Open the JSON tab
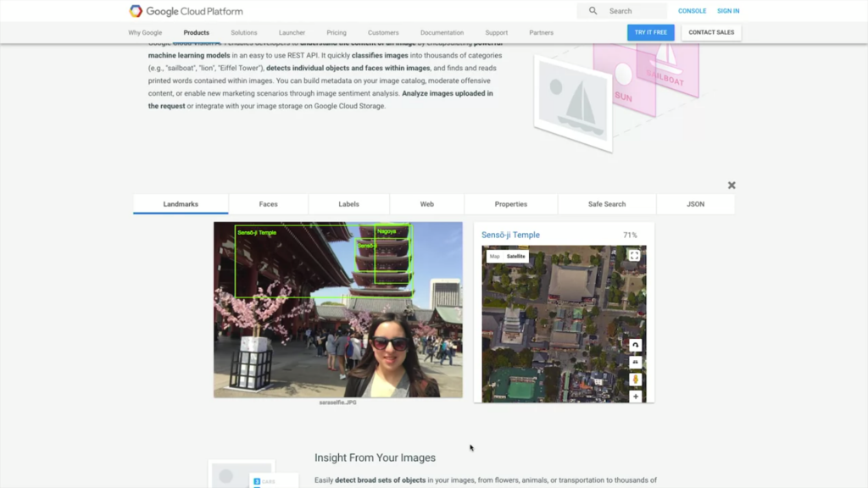 (696, 204)
